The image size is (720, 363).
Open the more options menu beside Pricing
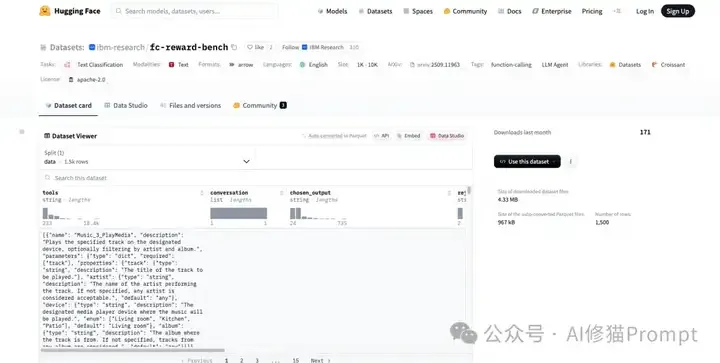[617, 11]
